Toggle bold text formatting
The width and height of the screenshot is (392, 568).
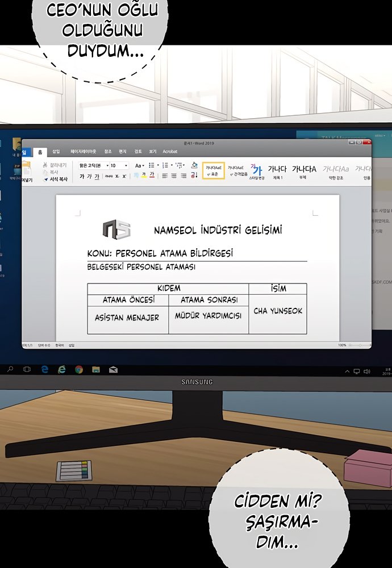(x=82, y=176)
